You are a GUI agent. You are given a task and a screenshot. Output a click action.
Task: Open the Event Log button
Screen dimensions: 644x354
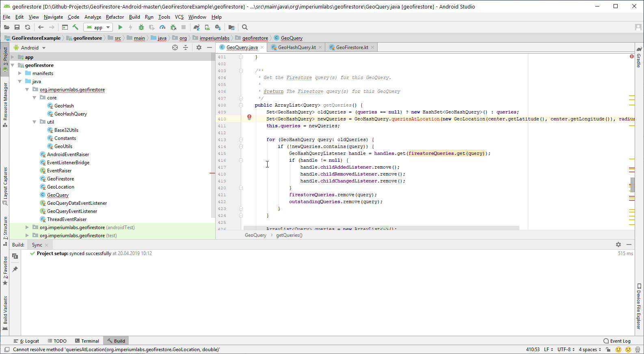pyautogui.click(x=617, y=341)
